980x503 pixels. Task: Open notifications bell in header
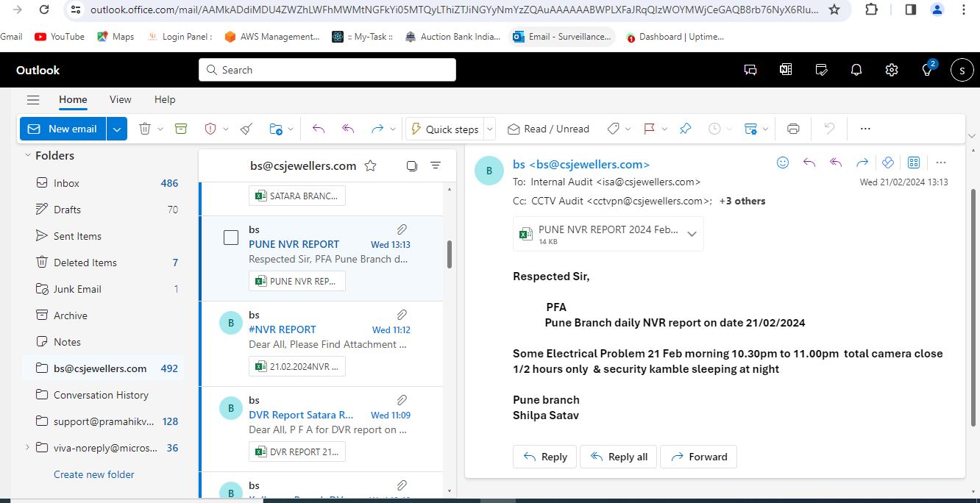click(x=856, y=70)
